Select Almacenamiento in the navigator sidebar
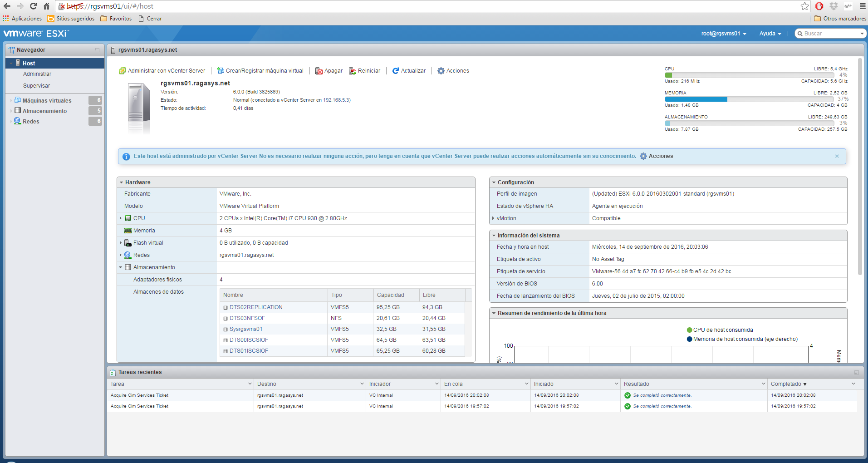 [x=44, y=111]
